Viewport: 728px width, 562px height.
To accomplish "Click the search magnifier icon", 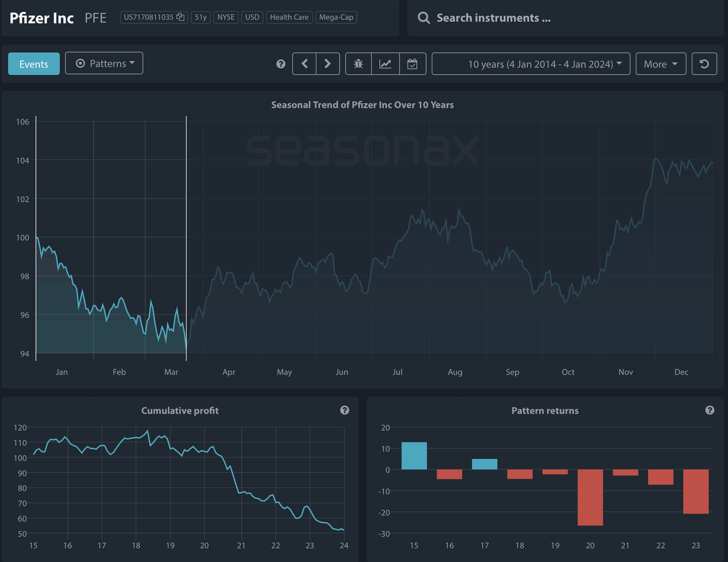I will [x=424, y=18].
